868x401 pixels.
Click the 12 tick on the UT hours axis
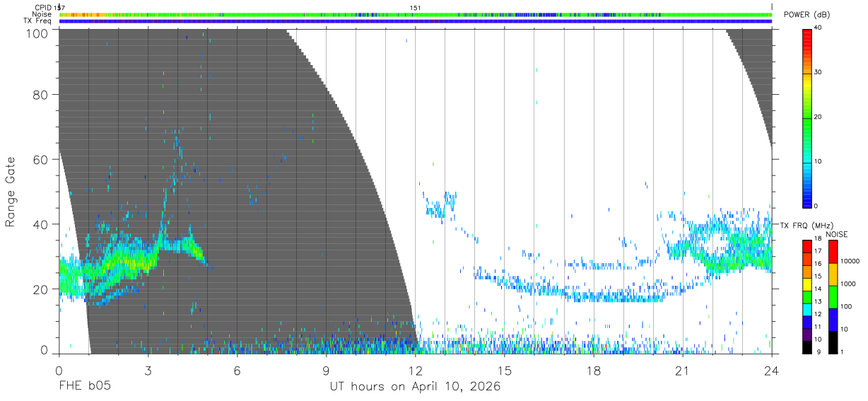[416, 371]
